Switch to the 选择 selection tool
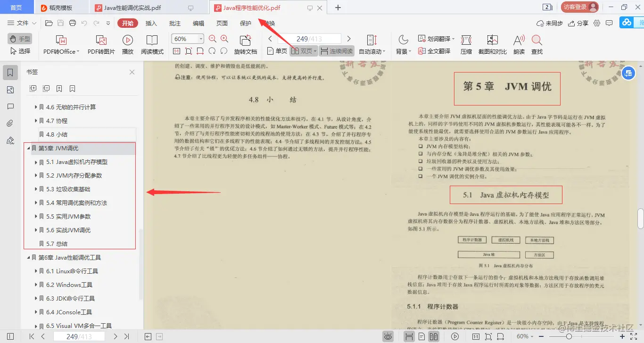Screen dimensions: 644x343 tap(20, 51)
